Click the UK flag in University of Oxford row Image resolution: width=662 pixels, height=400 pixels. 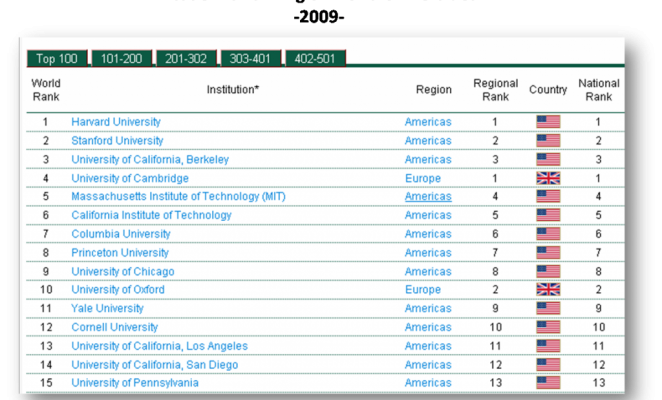tap(547, 290)
